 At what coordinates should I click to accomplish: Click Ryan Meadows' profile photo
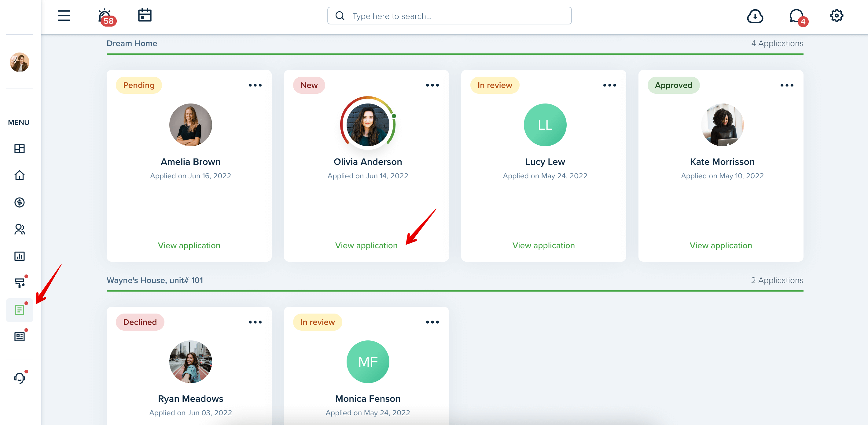[190, 362]
